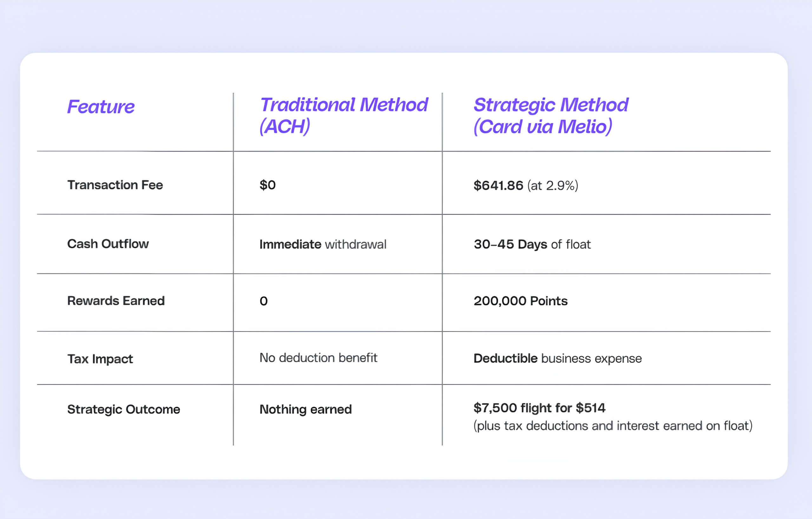Select the Traditional Method (ACH) header
This screenshot has height=519, width=812.
click(x=343, y=116)
